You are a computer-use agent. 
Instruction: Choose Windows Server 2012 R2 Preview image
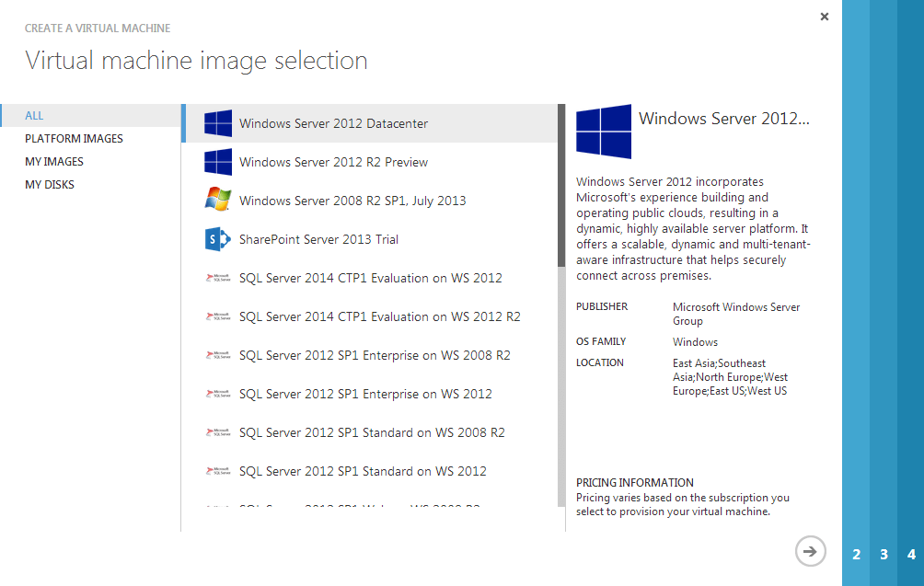point(369,162)
